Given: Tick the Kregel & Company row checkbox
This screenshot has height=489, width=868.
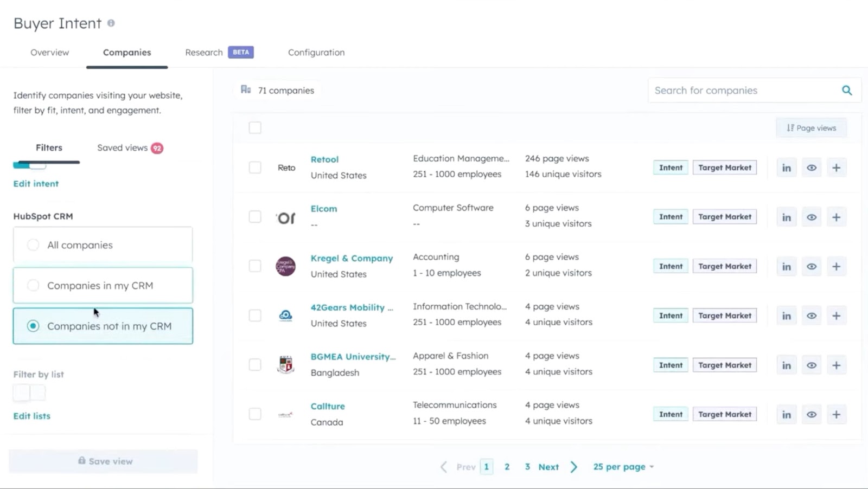Looking at the screenshot, I should click(255, 266).
